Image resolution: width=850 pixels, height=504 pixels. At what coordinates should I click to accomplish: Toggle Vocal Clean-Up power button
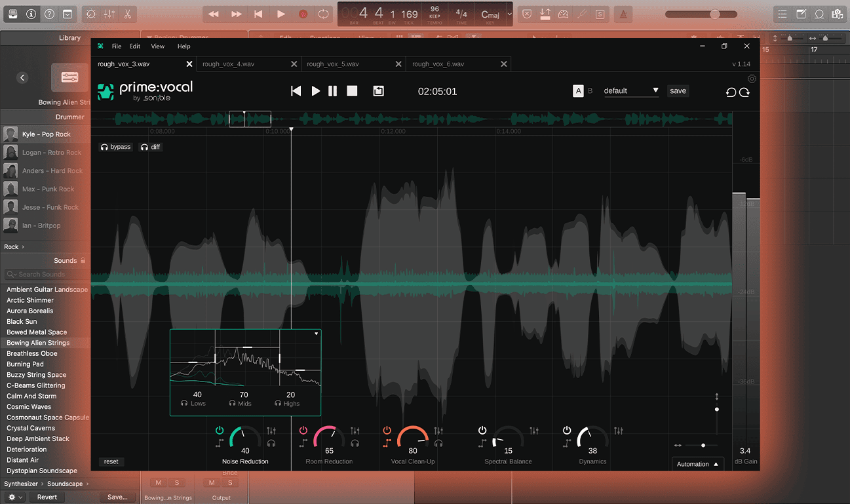tap(387, 431)
